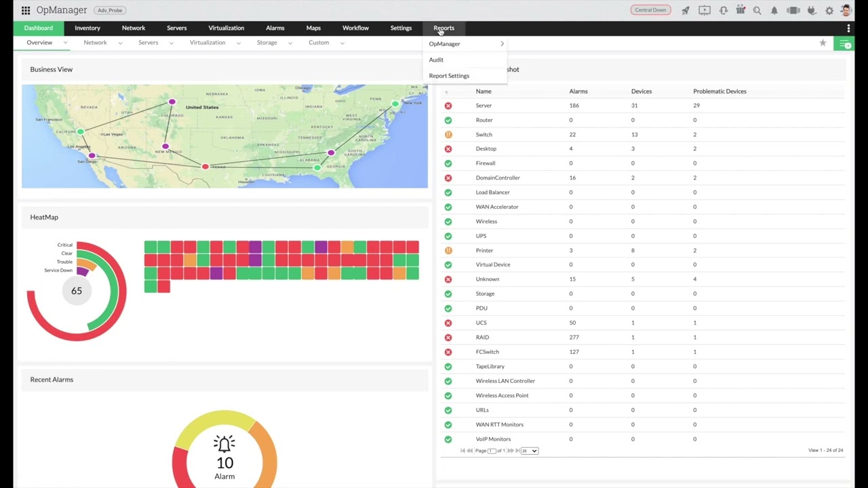The width and height of the screenshot is (868, 488).
Task: Open the Settings tab
Action: click(401, 28)
